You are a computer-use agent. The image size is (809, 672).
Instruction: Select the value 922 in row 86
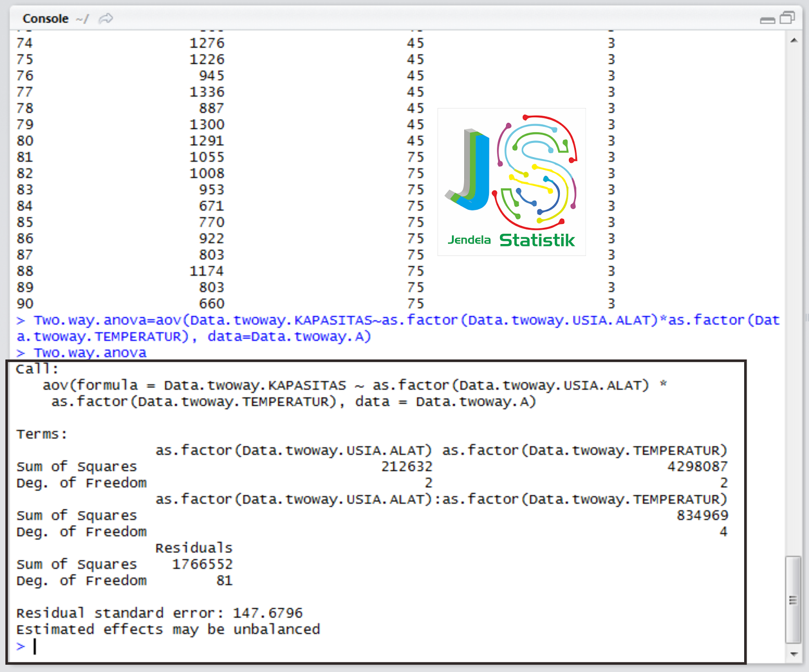[x=211, y=238]
